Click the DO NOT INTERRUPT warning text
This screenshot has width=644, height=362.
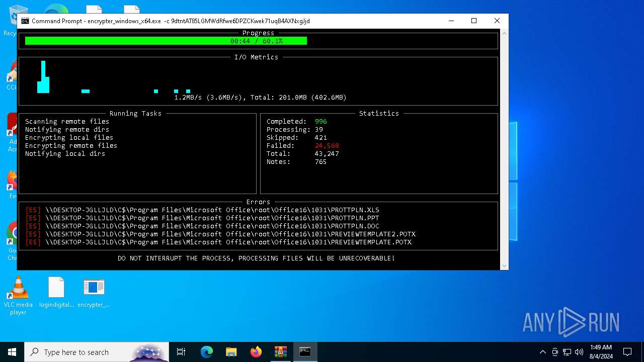[x=257, y=258]
